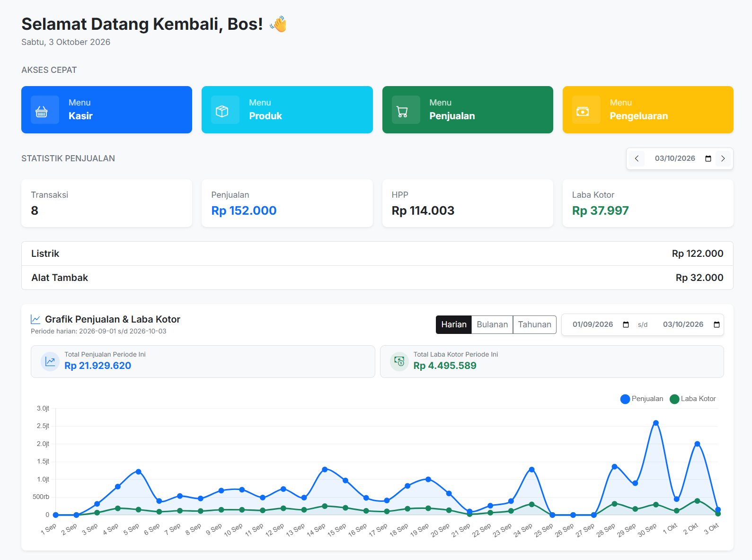Image resolution: width=752 pixels, height=560 pixels.
Task: Open calendar picker for chart end date
Action: point(717,324)
